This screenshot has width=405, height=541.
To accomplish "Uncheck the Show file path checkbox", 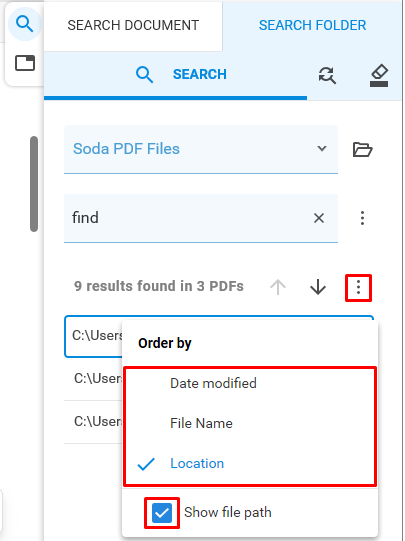I will click(162, 513).
